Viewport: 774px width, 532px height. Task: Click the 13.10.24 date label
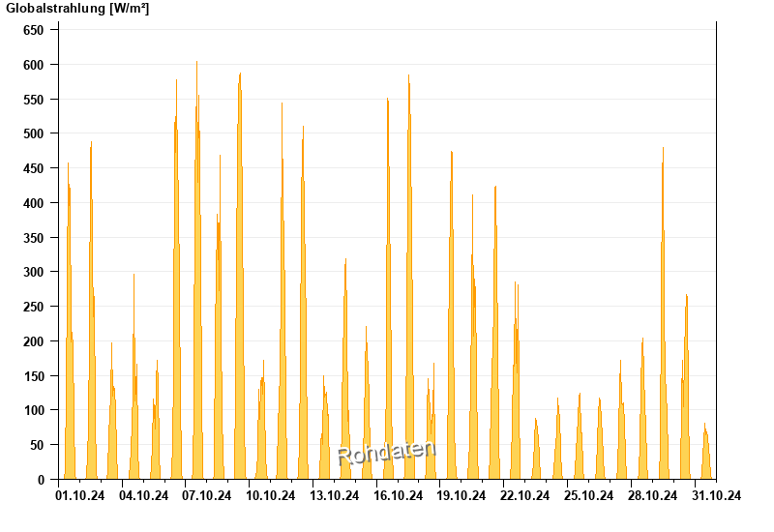(334, 495)
